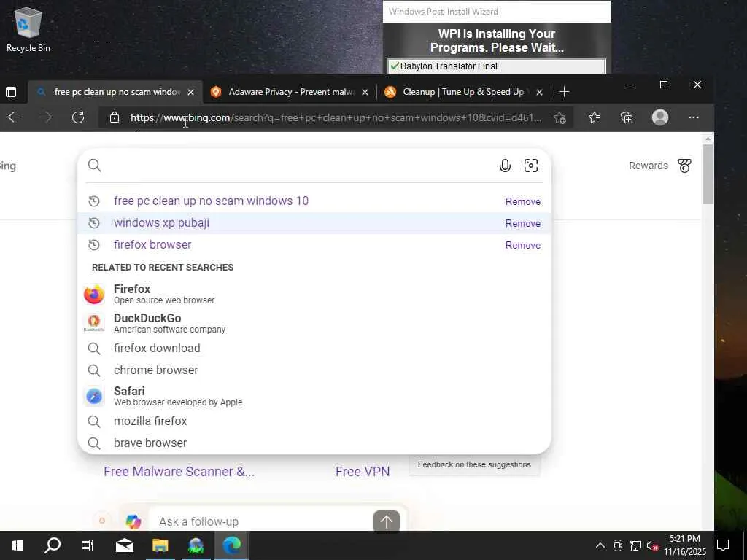Screen dimensions: 747x560
Task: Open File Explorer from taskbar
Action: tap(160, 545)
